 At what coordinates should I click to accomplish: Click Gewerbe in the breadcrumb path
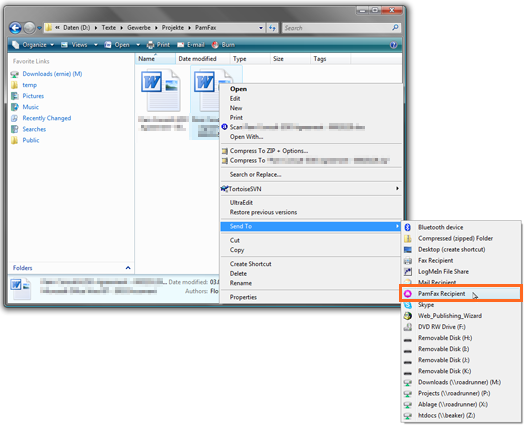tap(139, 28)
